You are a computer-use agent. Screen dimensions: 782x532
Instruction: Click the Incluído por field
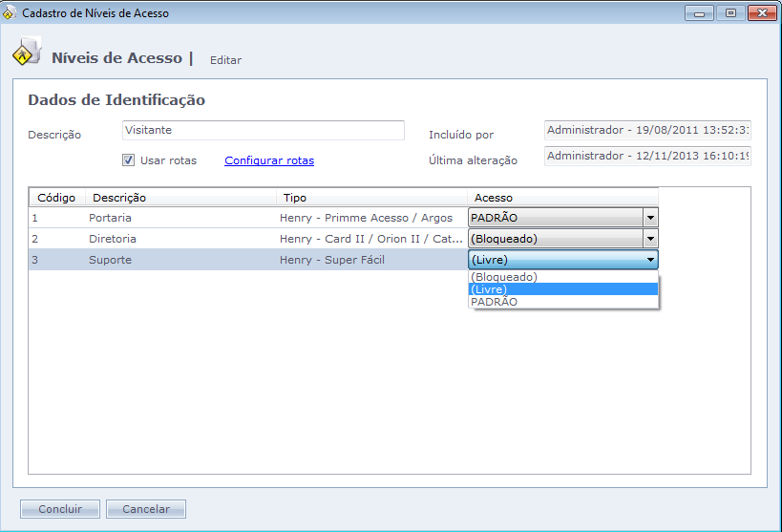pyautogui.click(x=646, y=130)
